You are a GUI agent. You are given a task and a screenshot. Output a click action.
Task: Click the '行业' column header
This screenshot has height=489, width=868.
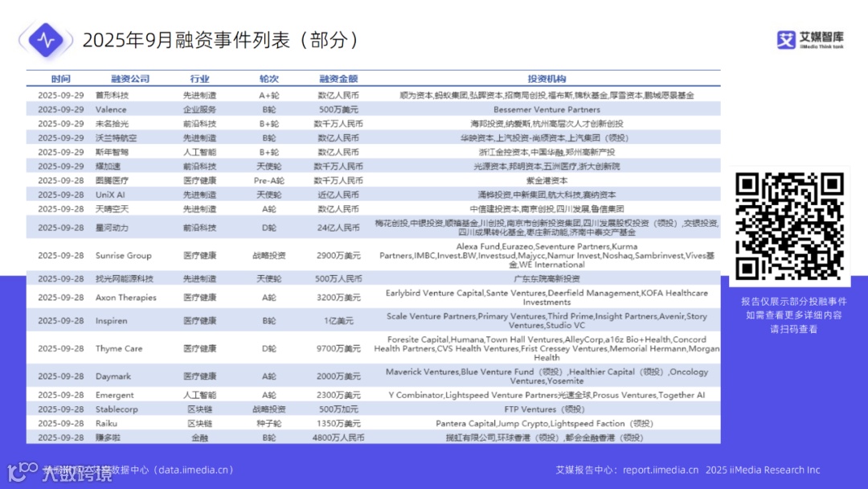pos(200,79)
